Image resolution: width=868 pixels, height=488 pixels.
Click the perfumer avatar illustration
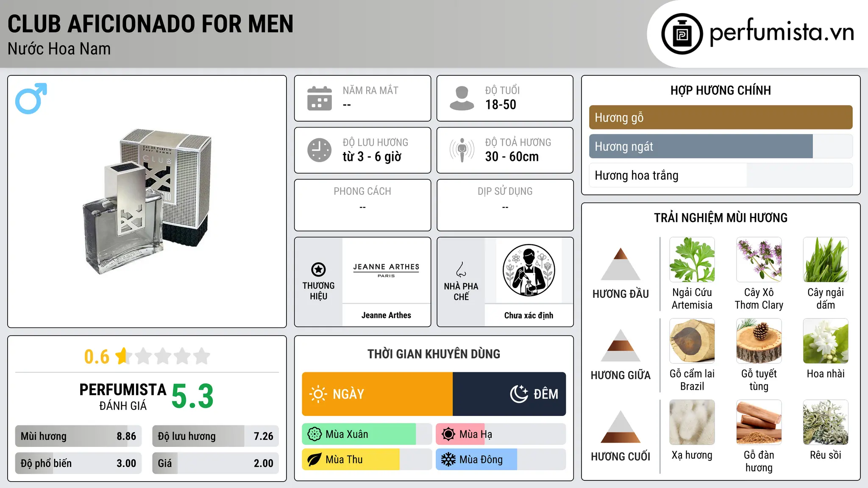tap(529, 270)
